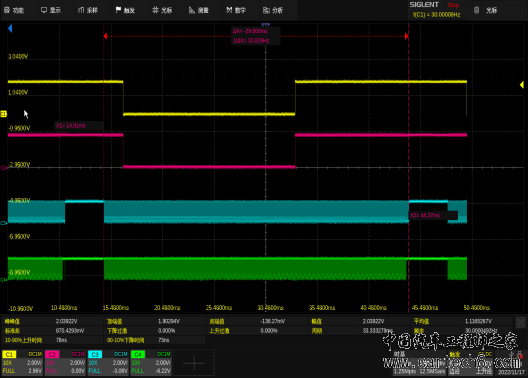Viewport: 529px width, 378px height.
Task: Click the ΔX cursor delta readout box
Action: coord(255,36)
